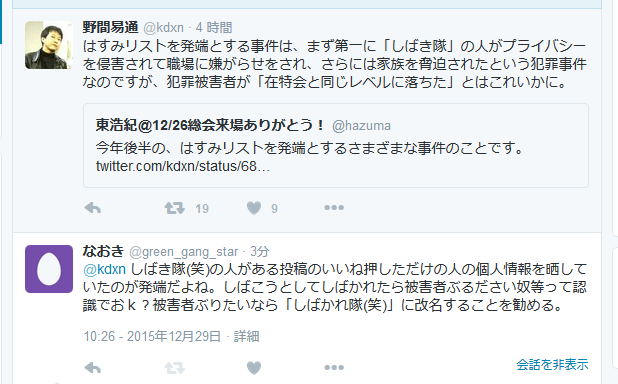Viewport: 618px width, 384px height.
Task: Like the tweet with 9 likes
Action: pyautogui.click(x=254, y=208)
